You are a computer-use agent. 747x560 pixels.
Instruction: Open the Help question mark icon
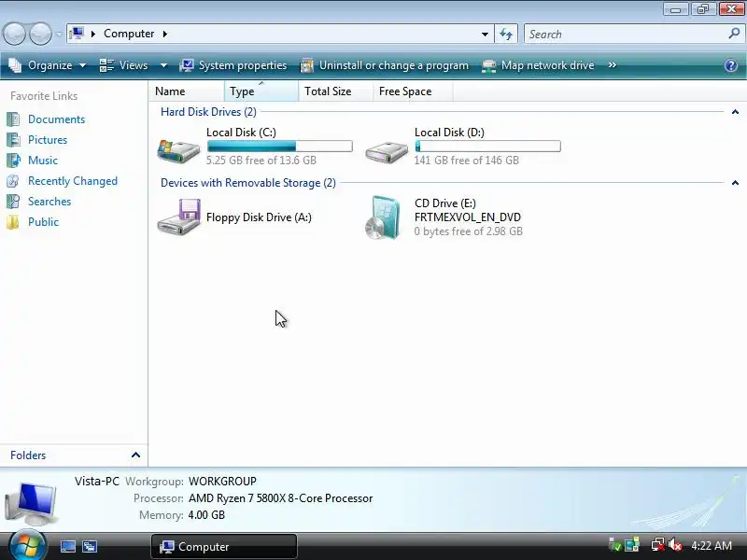pos(731,65)
